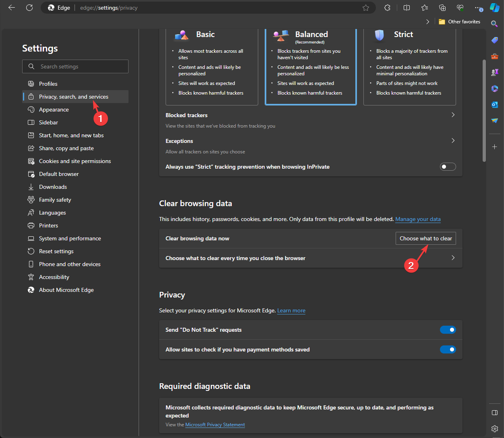
Task: Click Choose what to clear button
Action: point(425,238)
